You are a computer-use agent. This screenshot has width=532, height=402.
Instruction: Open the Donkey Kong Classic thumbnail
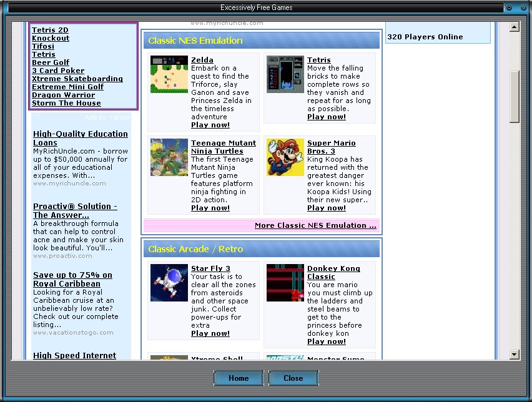(285, 283)
